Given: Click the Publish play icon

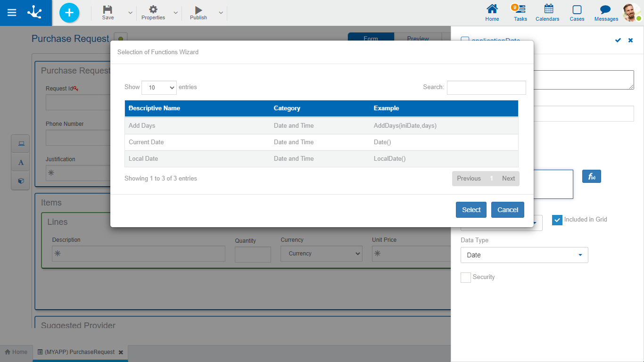Looking at the screenshot, I should tap(198, 10).
